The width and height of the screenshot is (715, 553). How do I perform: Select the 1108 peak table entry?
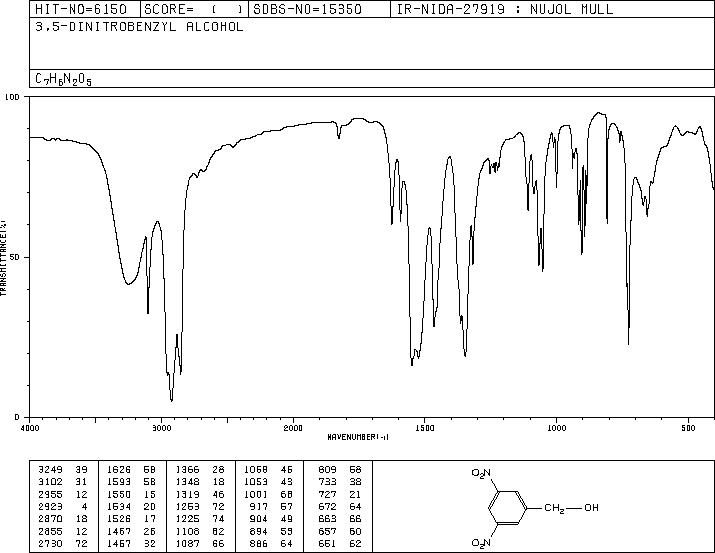[200, 531]
